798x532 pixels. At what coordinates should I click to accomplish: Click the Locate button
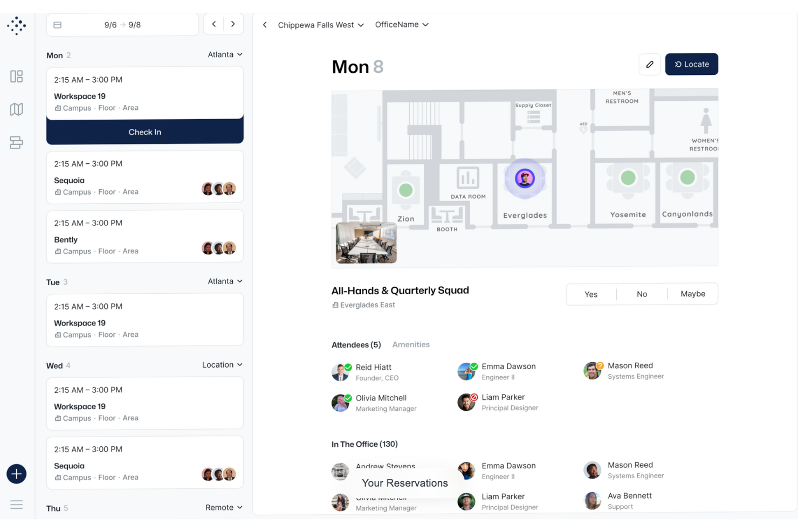coord(692,64)
